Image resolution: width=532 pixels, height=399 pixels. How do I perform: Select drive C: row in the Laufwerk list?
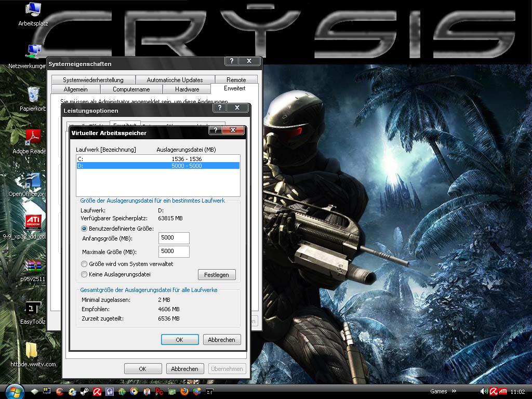tap(158, 159)
